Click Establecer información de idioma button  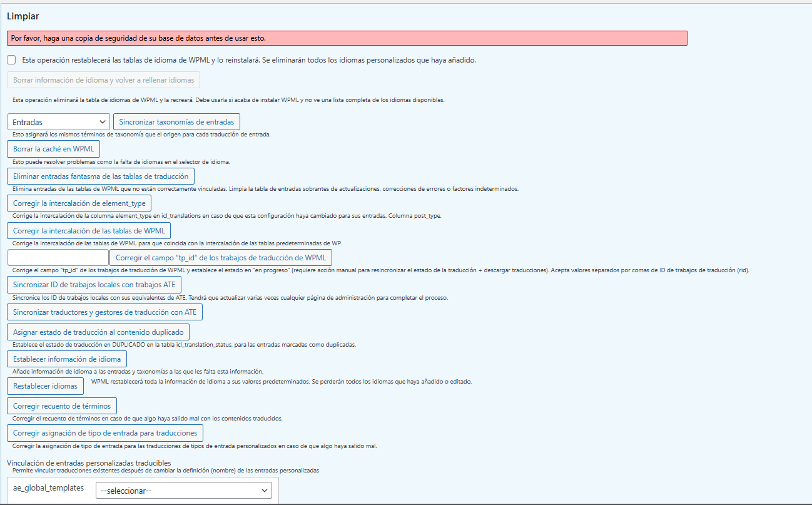click(x=67, y=359)
